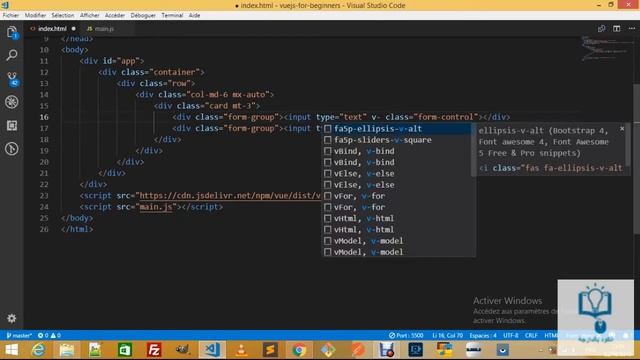Open the Search view in activity bar

point(12,55)
